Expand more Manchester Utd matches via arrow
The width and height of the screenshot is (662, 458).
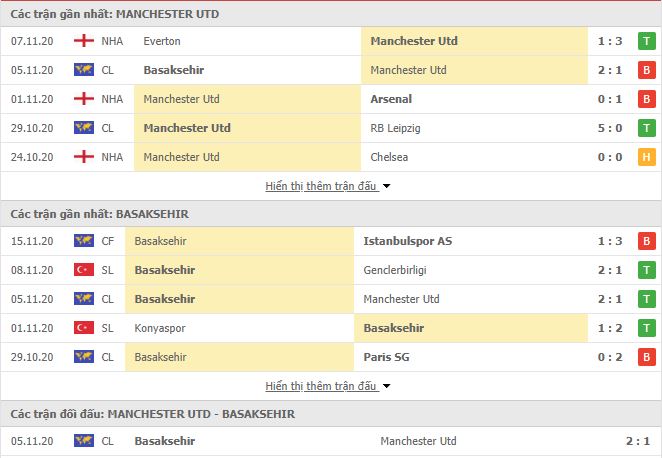point(386,186)
